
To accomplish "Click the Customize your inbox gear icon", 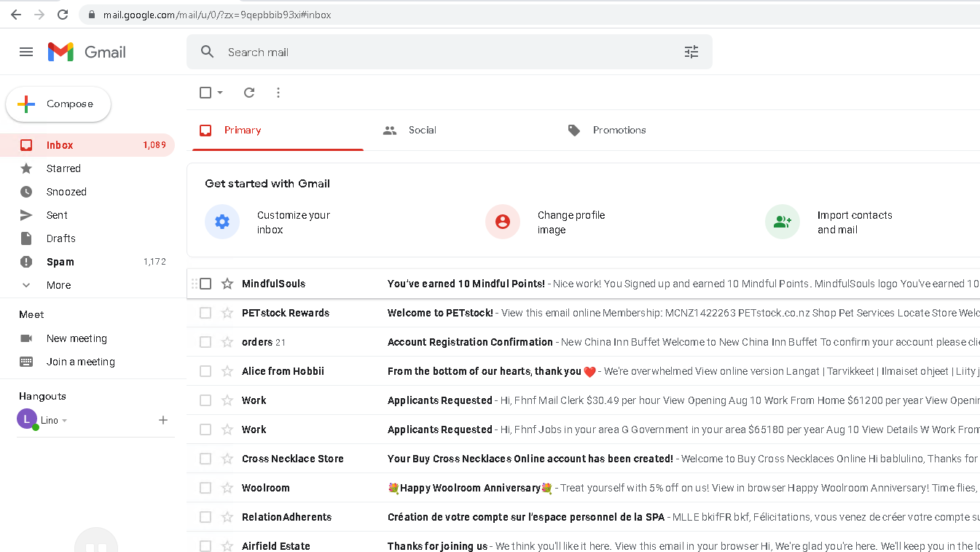I will [222, 222].
